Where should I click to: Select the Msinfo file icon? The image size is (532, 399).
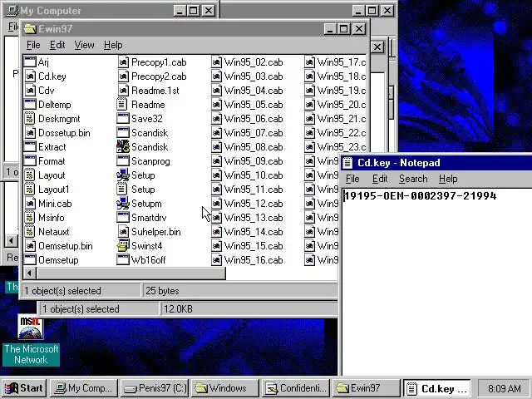(x=30, y=218)
